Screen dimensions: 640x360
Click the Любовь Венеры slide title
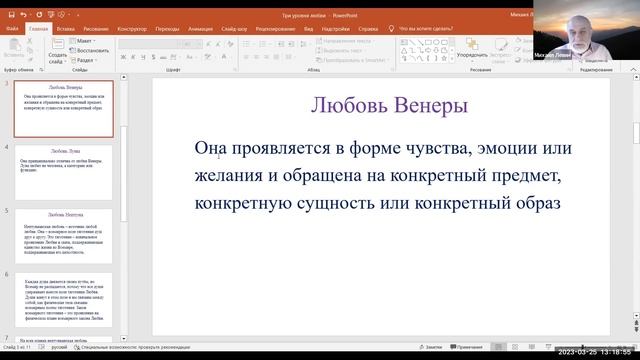point(389,105)
